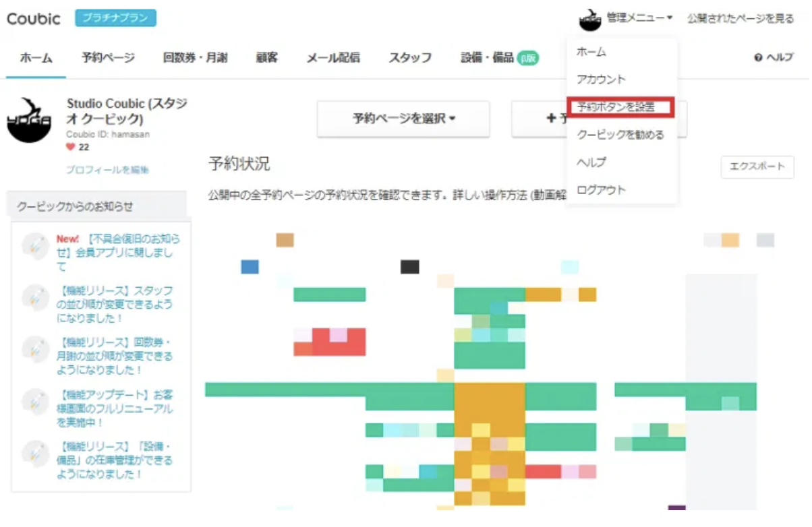Click the help question mark icon
812x527 pixels.
(x=758, y=58)
